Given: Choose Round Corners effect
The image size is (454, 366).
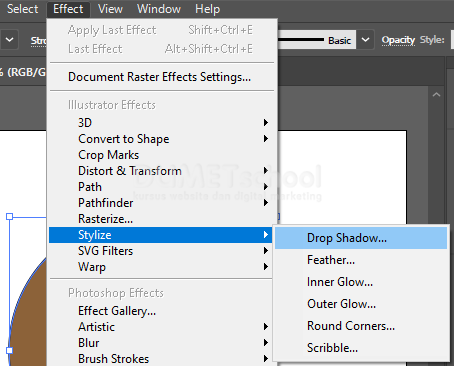Looking at the screenshot, I should [361, 326].
